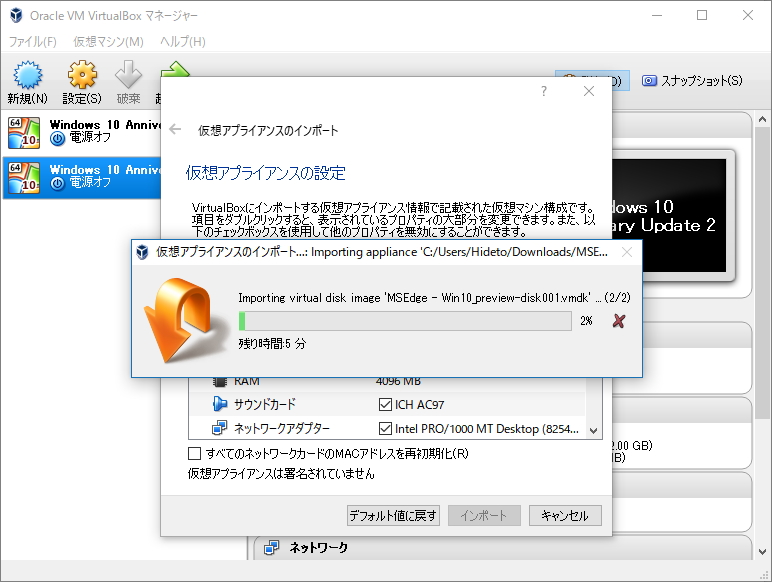Close the import progress dialog

click(627, 252)
